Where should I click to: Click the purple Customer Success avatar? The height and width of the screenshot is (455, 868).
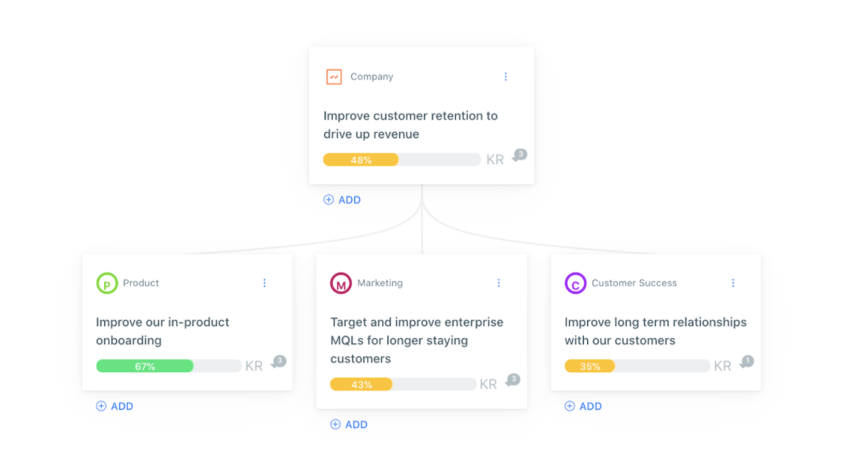[576, 284]
